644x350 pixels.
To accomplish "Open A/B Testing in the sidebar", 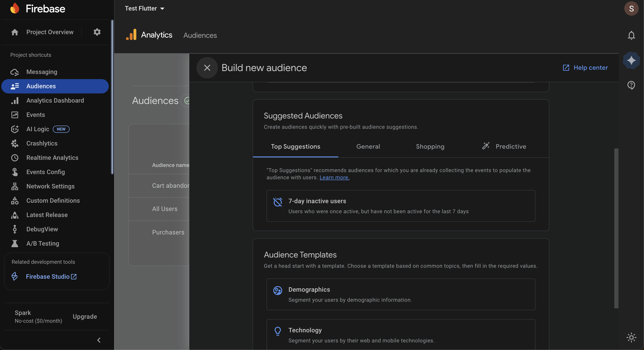I will (x=43, y=243).
